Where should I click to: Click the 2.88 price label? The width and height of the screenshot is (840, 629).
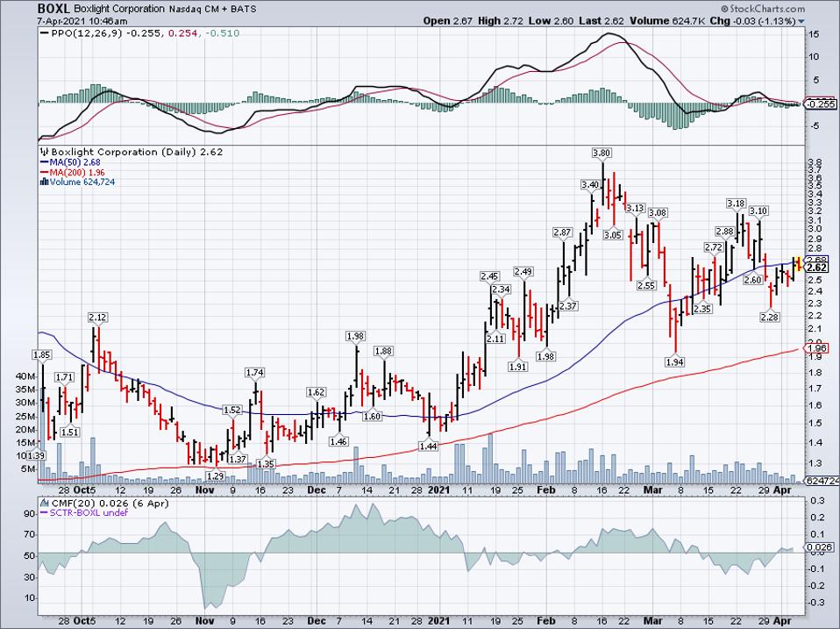point(725,232)
